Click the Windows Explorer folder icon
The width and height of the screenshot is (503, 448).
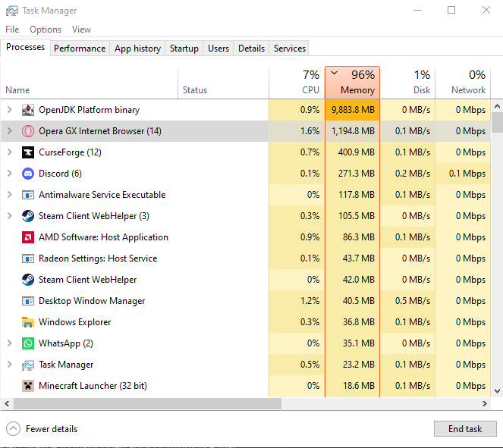[x=28, y=322]
